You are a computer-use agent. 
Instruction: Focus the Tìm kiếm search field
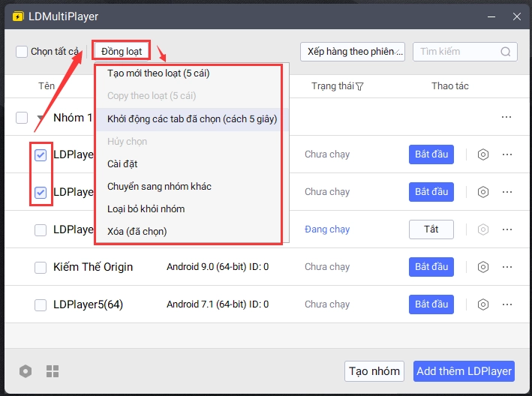click(x=464, y=52)
